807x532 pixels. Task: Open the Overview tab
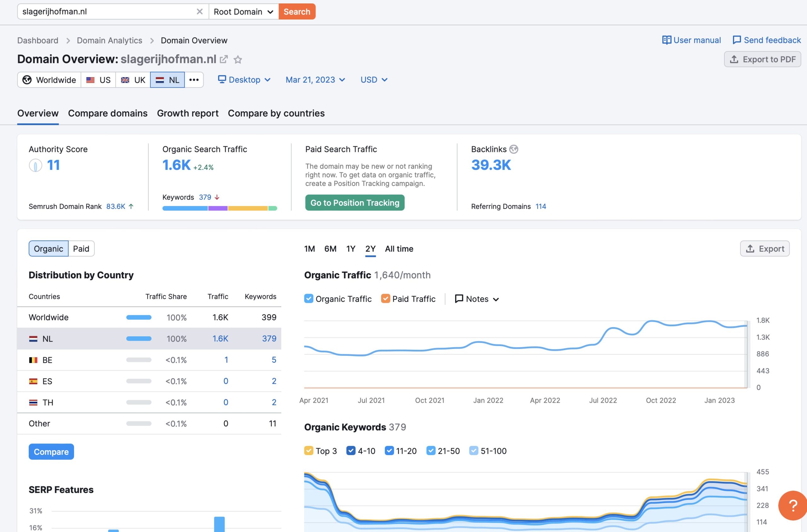click(38, 113)
